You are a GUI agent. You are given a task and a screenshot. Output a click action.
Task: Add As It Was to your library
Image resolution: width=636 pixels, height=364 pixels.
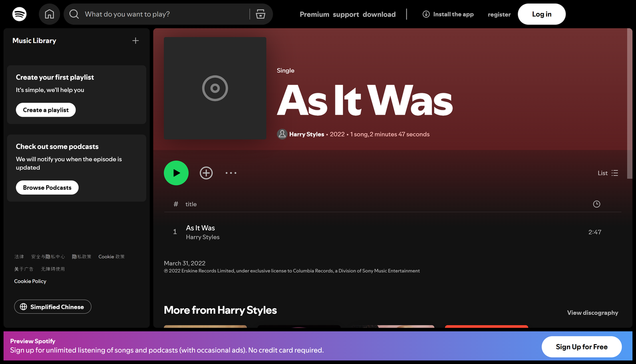point(206,173)
